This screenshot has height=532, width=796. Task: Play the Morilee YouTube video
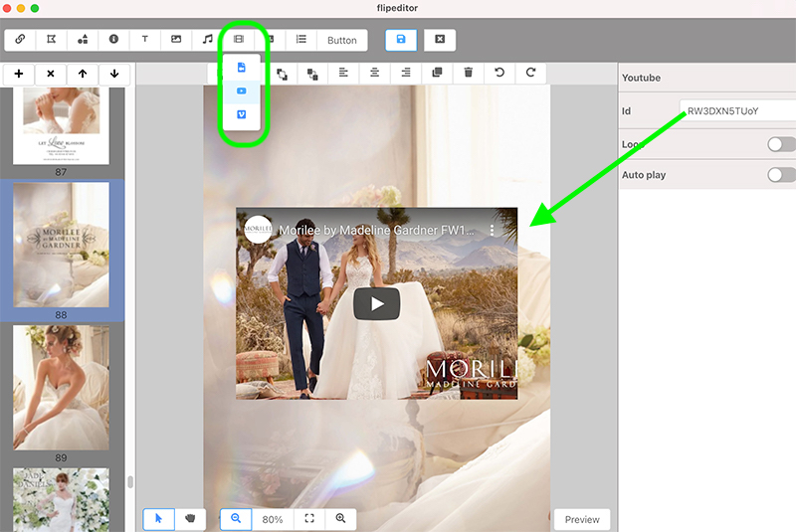tap(376, 303)
